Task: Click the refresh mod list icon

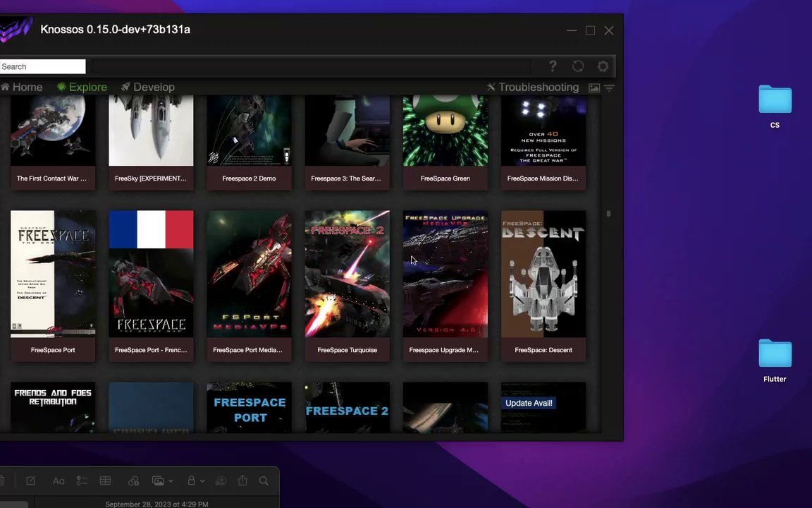Action: (x=578, y=66)
